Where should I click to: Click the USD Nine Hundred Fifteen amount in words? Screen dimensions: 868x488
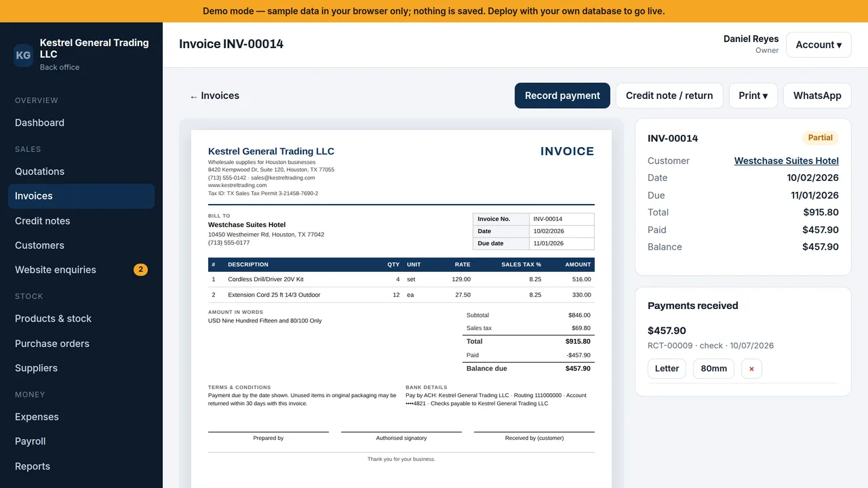click(x=264, y=321)
